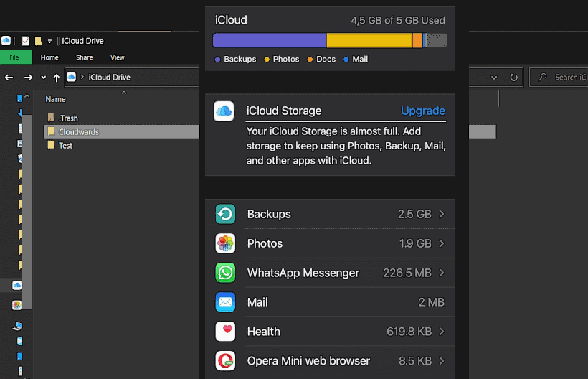Click the Health app icon
The width and height of the screenshot is (588, 379).
(225, 332)
